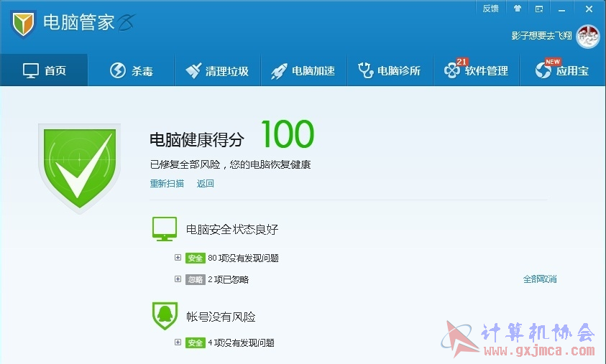Click 电脑健康得分 title text
The height and width of the screenshot is (364, 606).
point(197,140)
